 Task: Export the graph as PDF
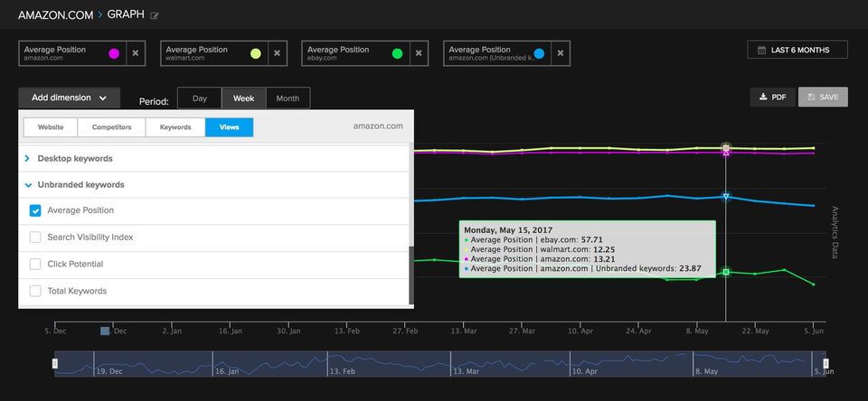(772, 97)
